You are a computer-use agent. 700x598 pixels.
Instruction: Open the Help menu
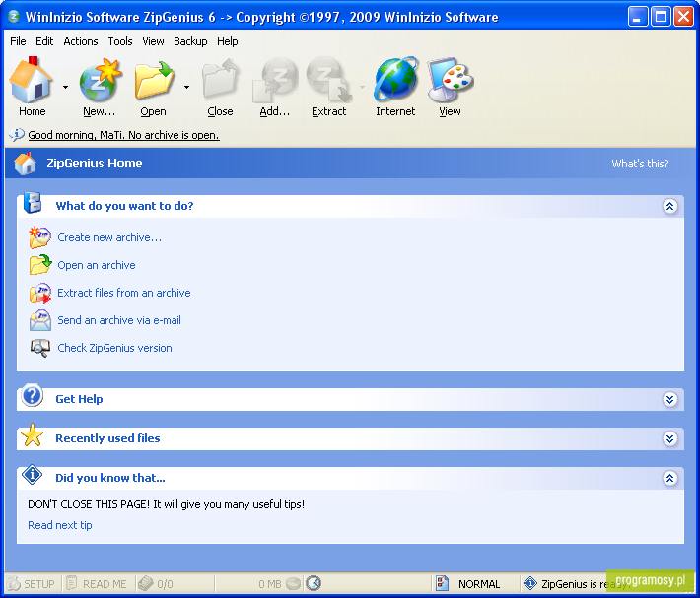click(x=227, y=41)
